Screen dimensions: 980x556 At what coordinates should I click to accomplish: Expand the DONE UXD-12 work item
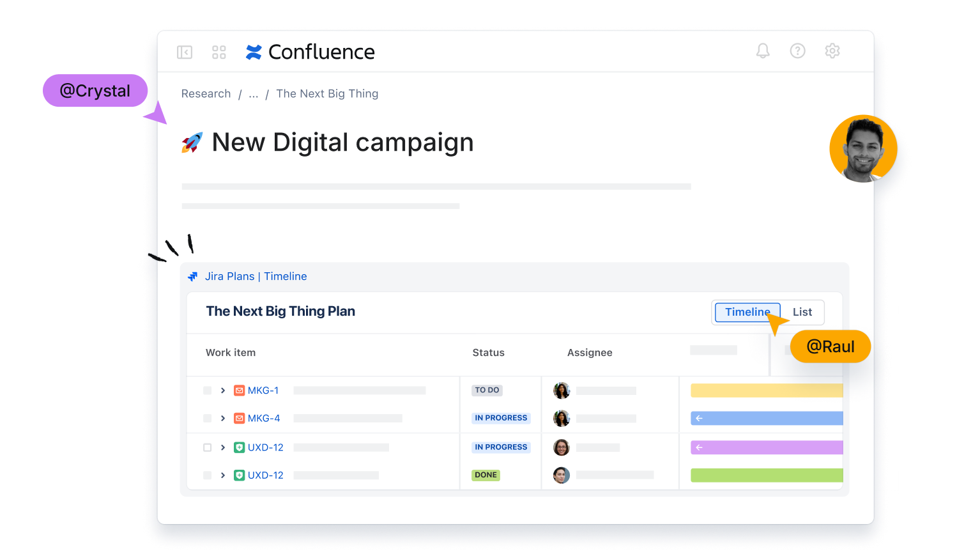(223, 475)
